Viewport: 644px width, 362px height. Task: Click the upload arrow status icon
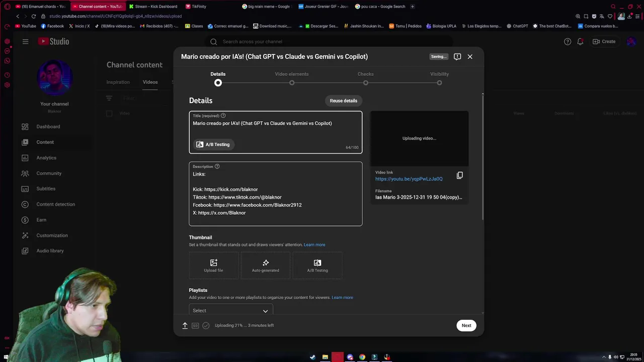pos(185,325)
